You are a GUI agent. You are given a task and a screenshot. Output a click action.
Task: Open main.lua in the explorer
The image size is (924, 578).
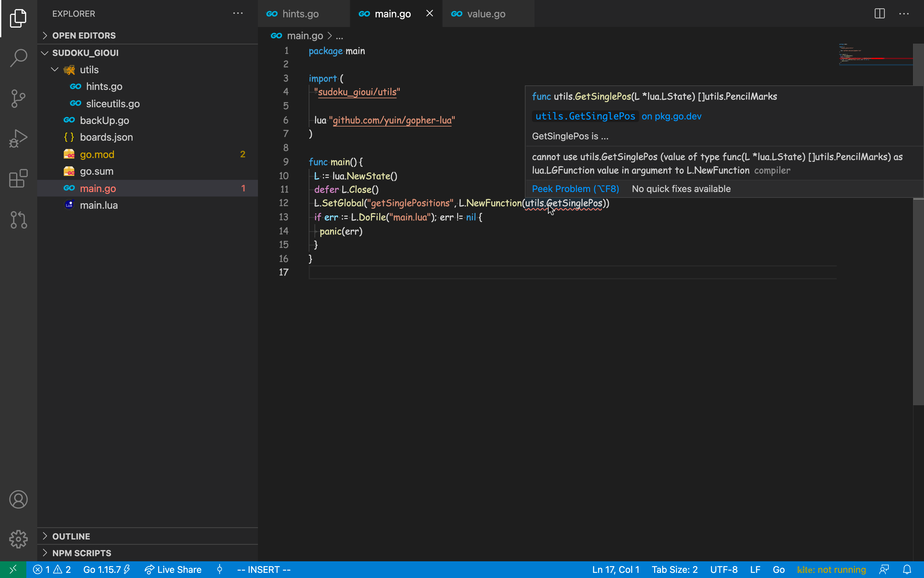pyautogui.click(x=147, y=205)
